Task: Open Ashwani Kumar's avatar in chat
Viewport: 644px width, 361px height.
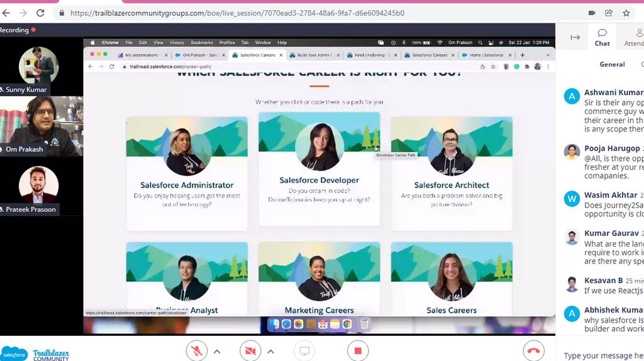Action: tap(572, 96)
